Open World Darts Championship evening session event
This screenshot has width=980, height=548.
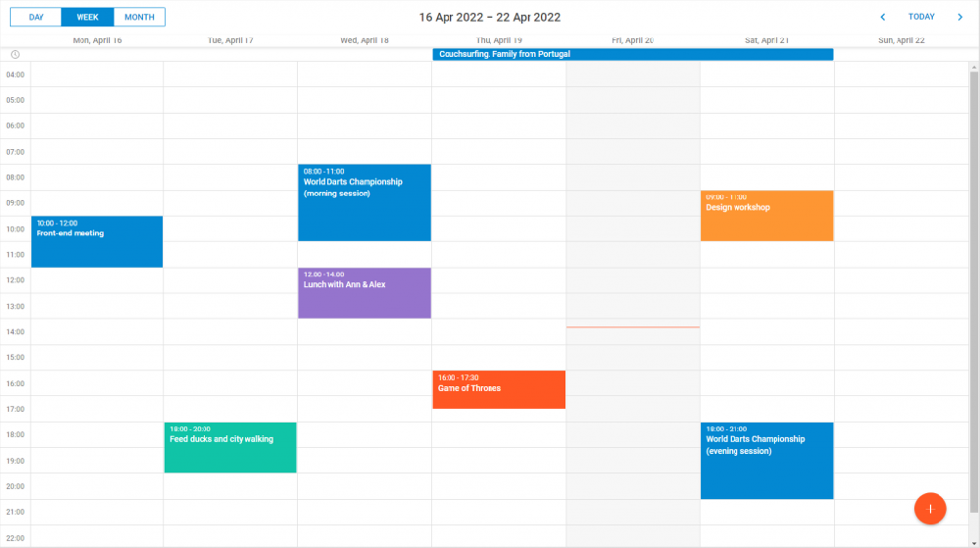(767, 461)
